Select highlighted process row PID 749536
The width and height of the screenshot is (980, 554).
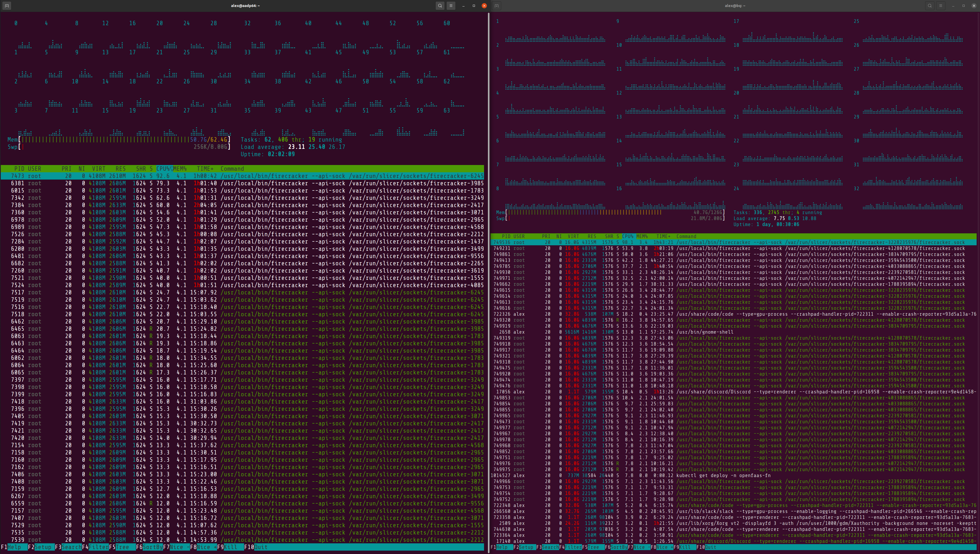(x=734, y=242)
